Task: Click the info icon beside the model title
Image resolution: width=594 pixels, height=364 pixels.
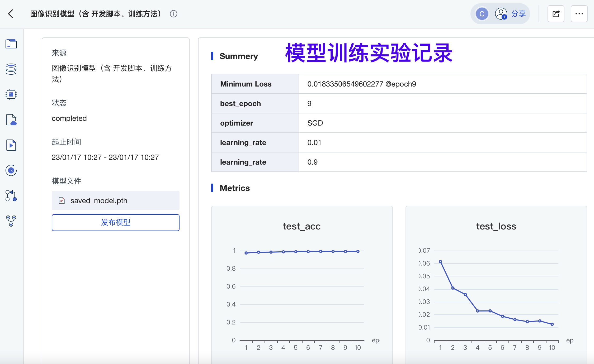Action: click(x=173, y=14)
